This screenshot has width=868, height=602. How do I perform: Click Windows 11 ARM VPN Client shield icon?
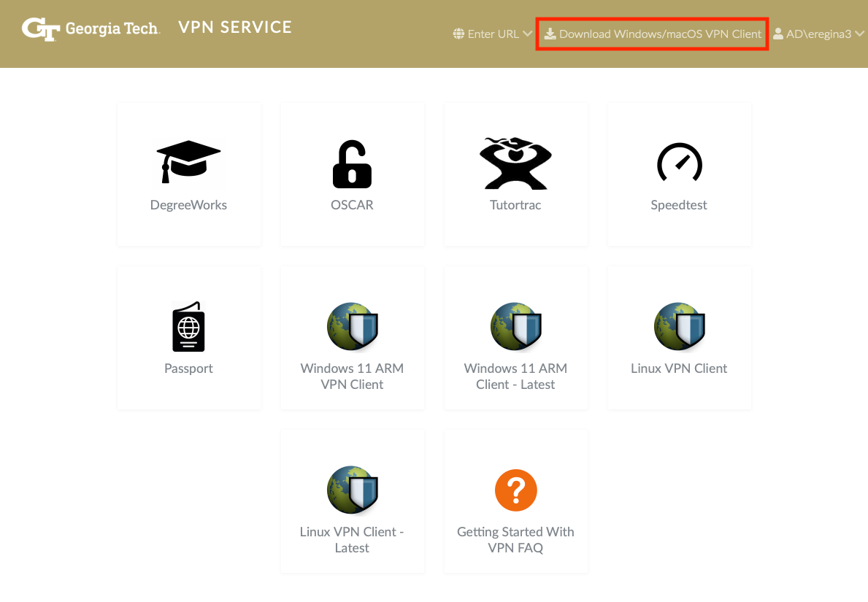coord(352,326)
